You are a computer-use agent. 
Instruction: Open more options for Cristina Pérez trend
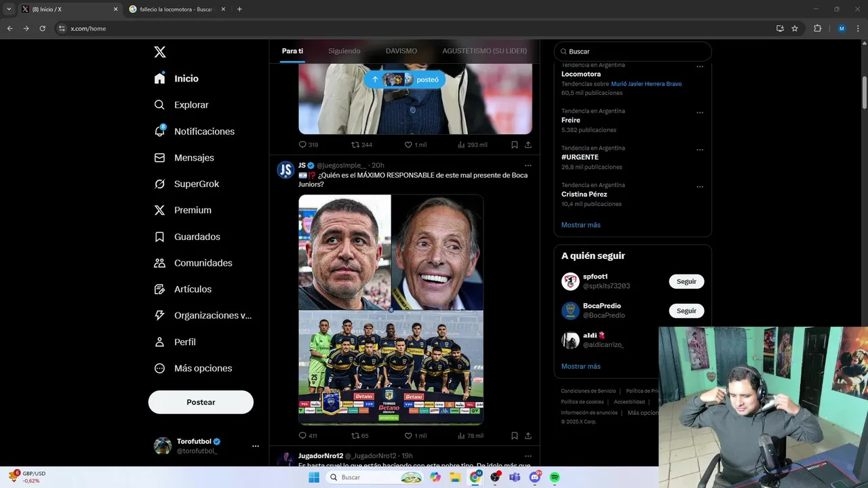tap(700, 187)
